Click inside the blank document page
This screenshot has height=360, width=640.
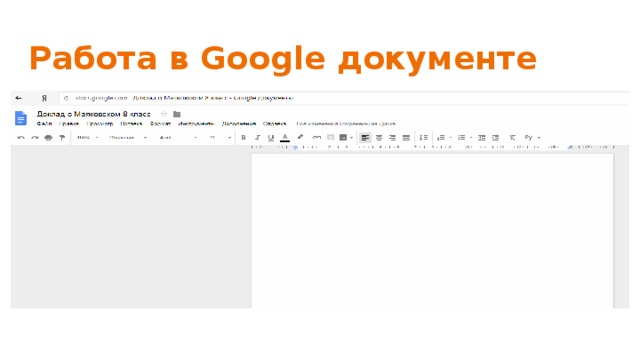pyautogui.click(x=432, y=231)
